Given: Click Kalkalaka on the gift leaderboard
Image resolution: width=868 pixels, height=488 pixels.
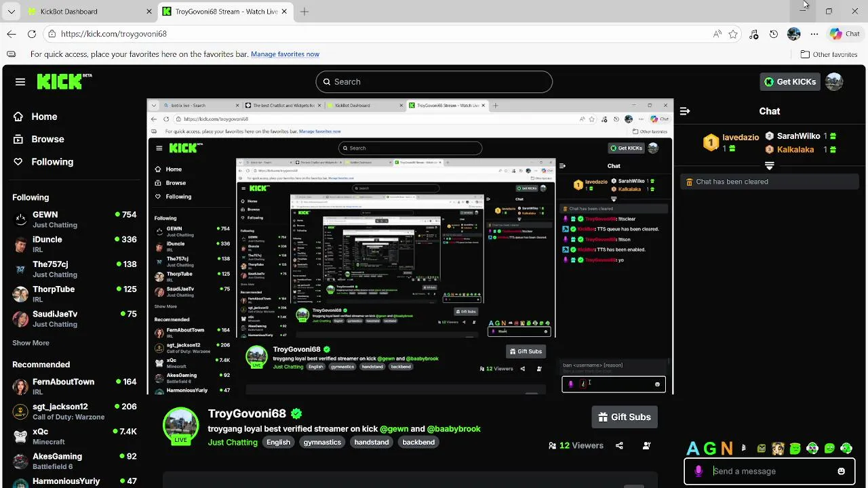Looking at the screenshot, I should pyautogui.click(x=795, y=150).
